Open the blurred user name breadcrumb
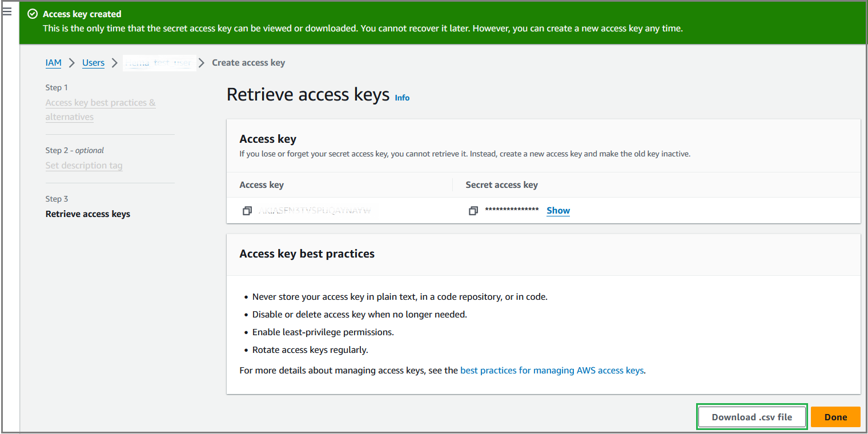Screen dimensions: 868x434 click(158, 63)
